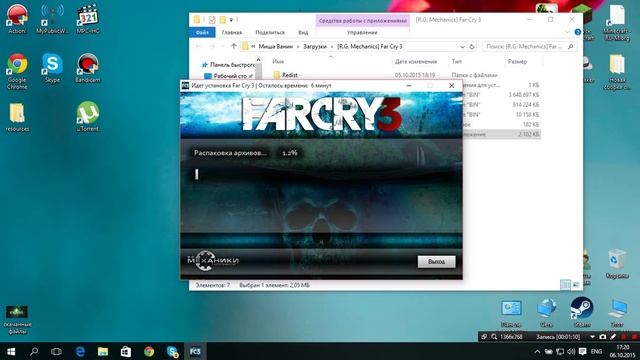Click Средства работы с приложениями tab header
Image resolution: width=640 pixels, height=360 pixels.
pyautogui.click(x=362, y=20)
